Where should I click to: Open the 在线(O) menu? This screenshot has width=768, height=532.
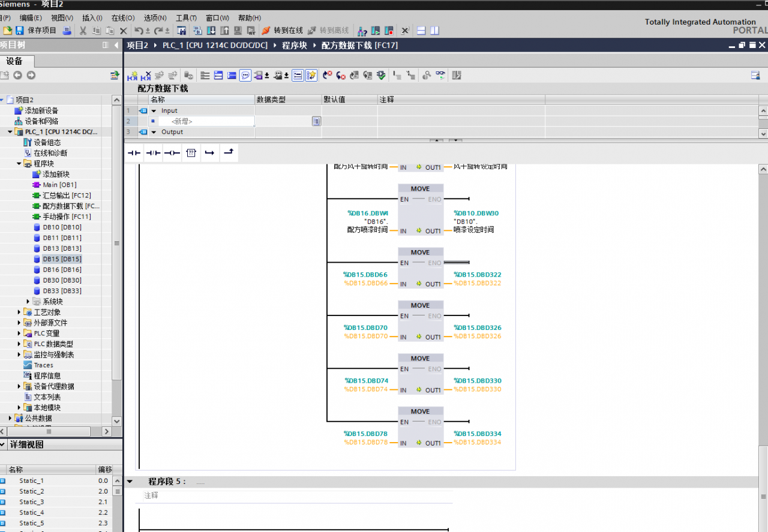pyautogui.click(x=123, y=18)
